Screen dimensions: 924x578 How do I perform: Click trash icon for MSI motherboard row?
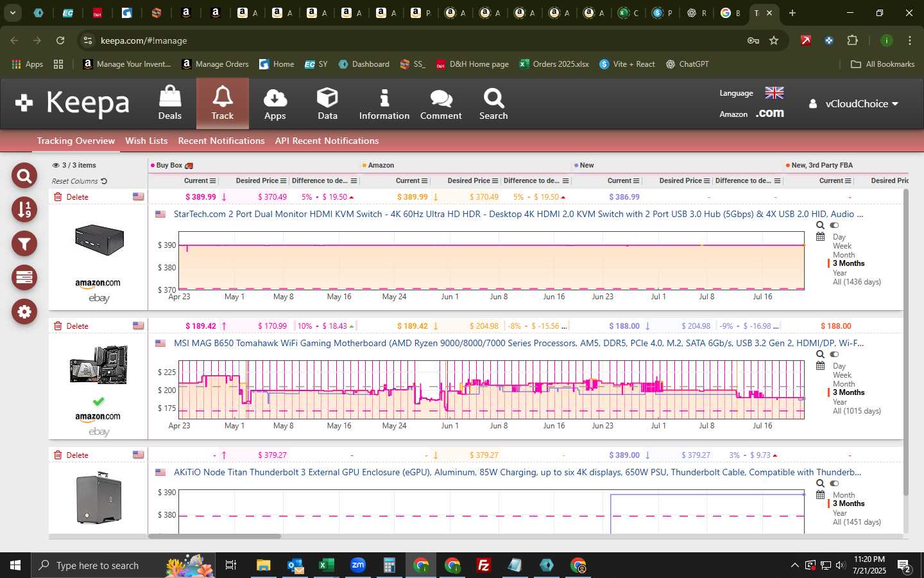tap(58, 326)
